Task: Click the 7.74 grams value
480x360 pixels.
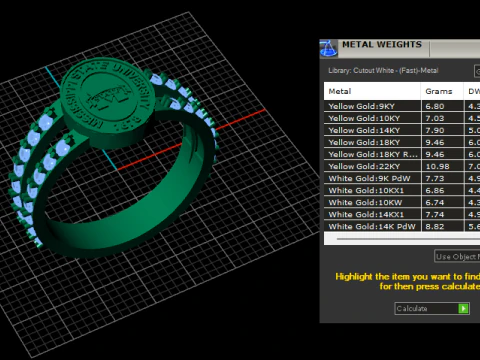Action: (x=435, y=214)
